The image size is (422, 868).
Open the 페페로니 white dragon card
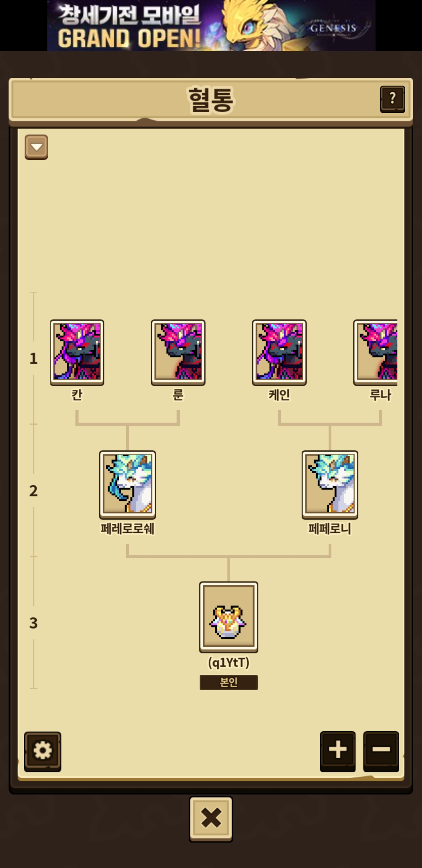[x=330, y=484]
